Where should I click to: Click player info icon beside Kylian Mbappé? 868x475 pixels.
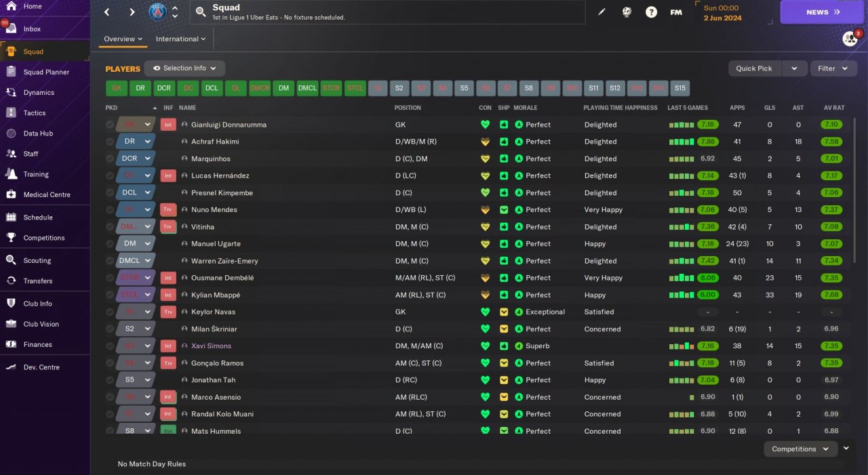184,295
